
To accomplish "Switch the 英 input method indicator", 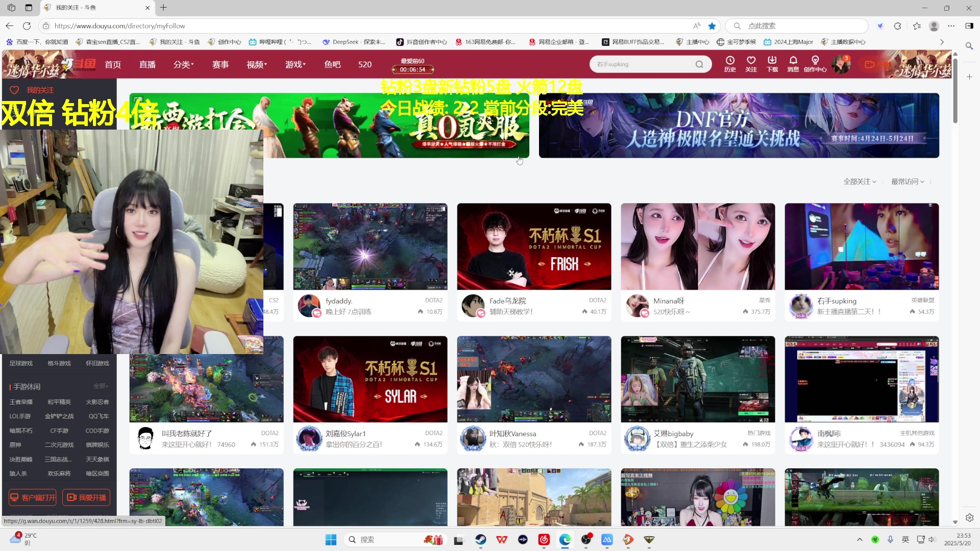I will point(905,539).
